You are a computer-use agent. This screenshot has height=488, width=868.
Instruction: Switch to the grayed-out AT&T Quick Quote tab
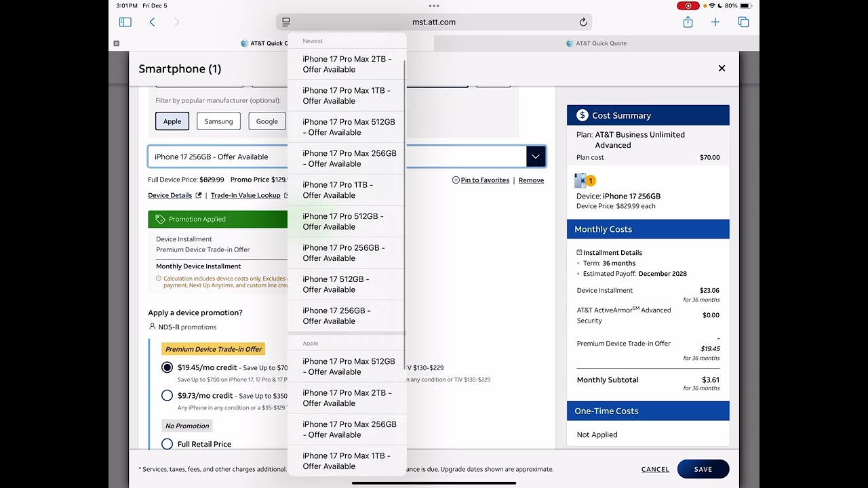(x=597, y=43)
